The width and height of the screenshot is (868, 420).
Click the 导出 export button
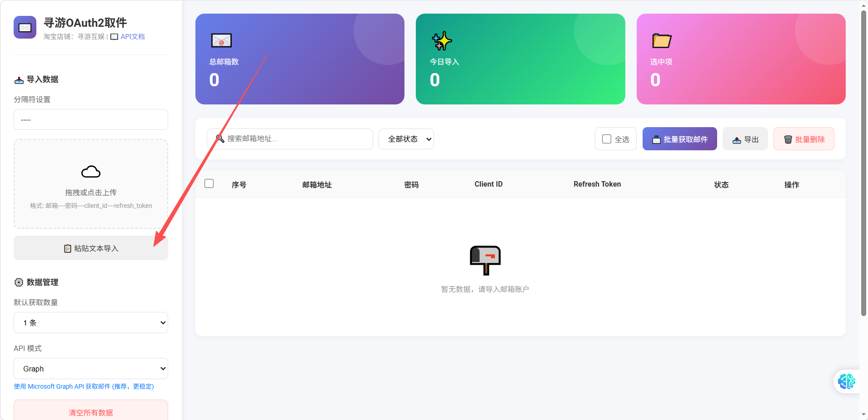click(x=745, y=139)
